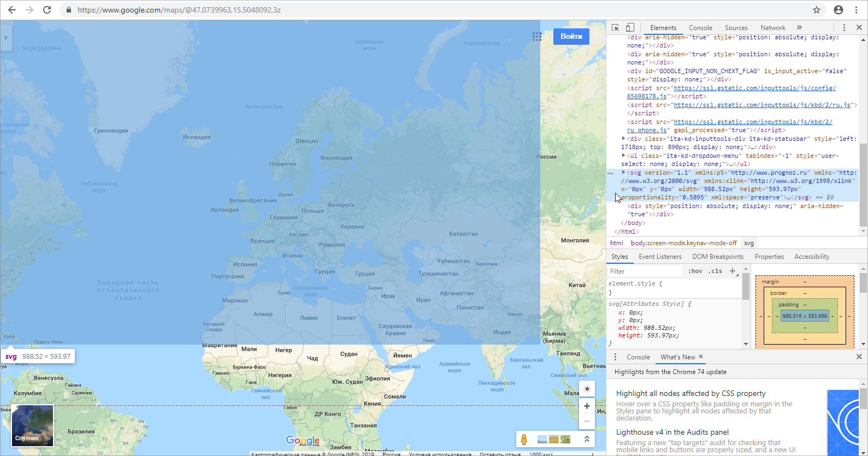The image size is (868, 456).
Task: Select the inspect element picker icon
Action: click(x=615, y=27)
